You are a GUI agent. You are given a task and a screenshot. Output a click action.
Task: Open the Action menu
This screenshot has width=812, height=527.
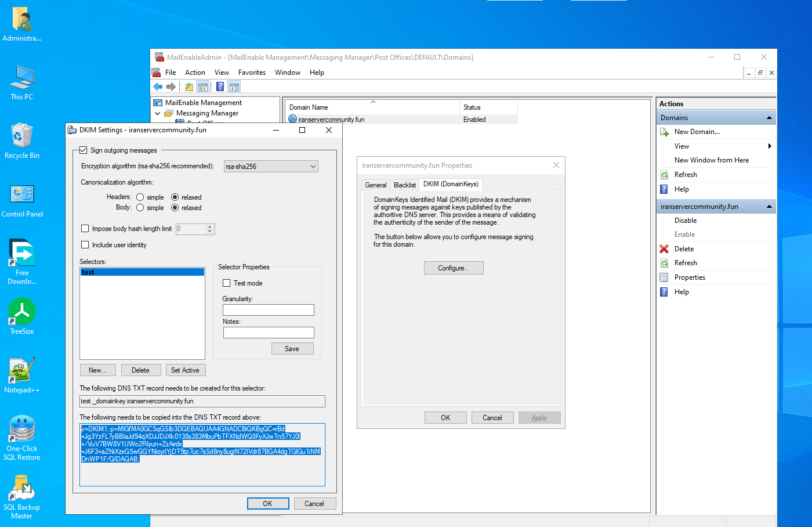[x=195, y=73]
